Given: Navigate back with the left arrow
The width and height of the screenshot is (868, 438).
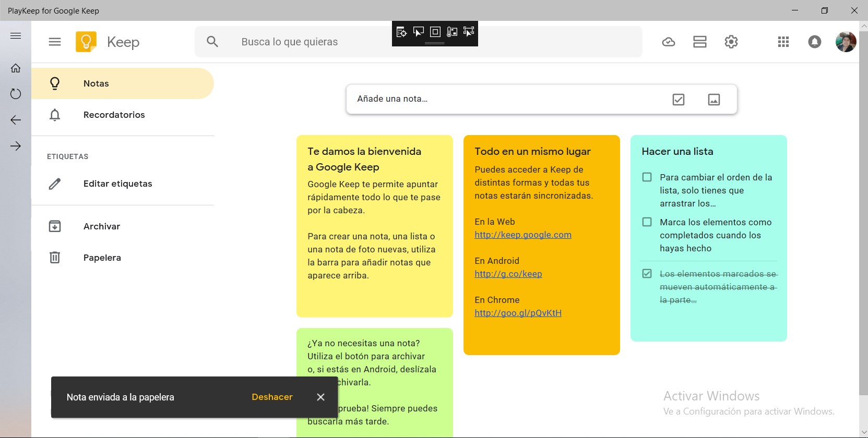Looking at the screenshot, I should 16,120.
